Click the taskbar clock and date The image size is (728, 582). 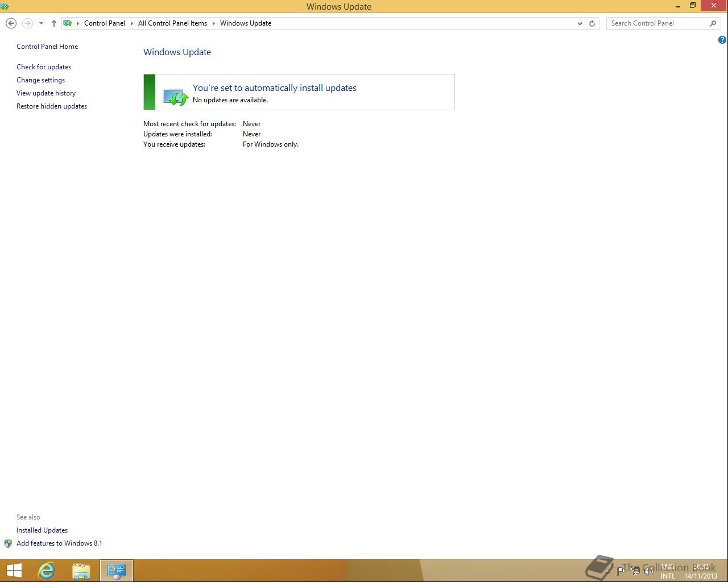(701, 571)
